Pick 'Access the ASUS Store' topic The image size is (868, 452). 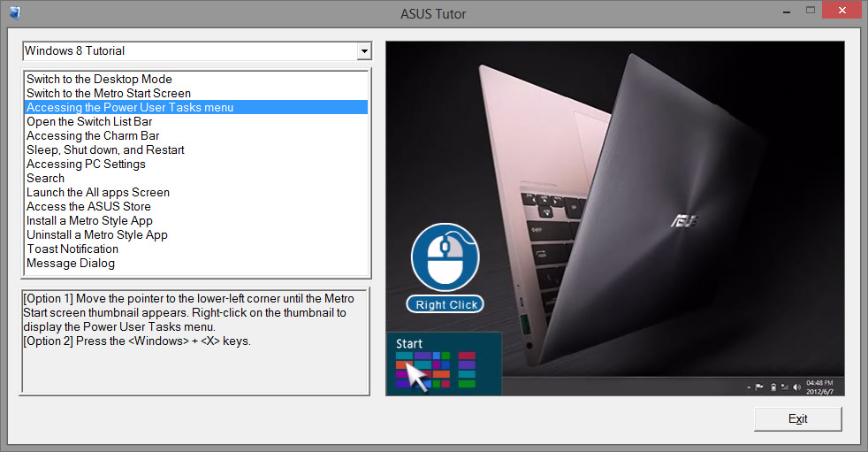coord(196,206)
